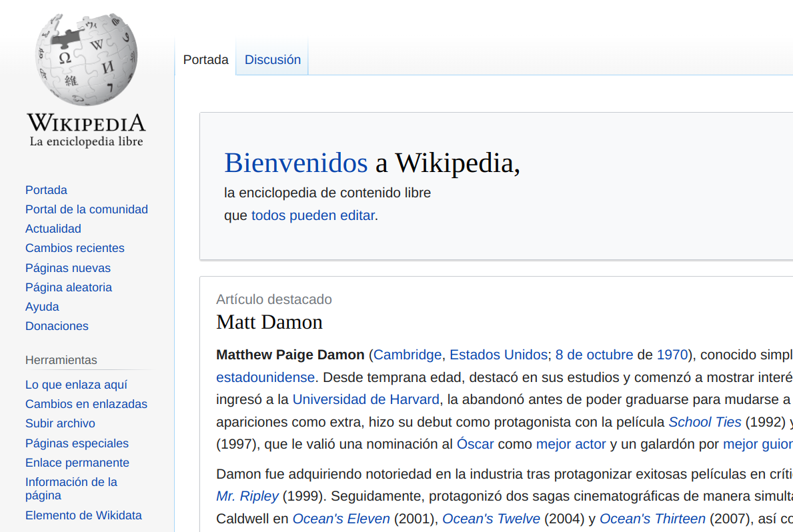Open the Ocean's Thirteen link

click(652, 519)
